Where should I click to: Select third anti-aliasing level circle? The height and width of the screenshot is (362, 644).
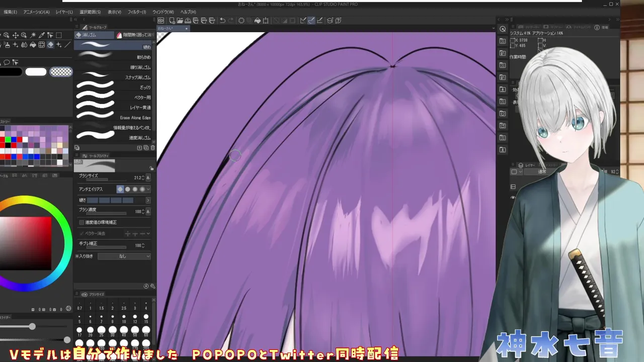point(135,190)
